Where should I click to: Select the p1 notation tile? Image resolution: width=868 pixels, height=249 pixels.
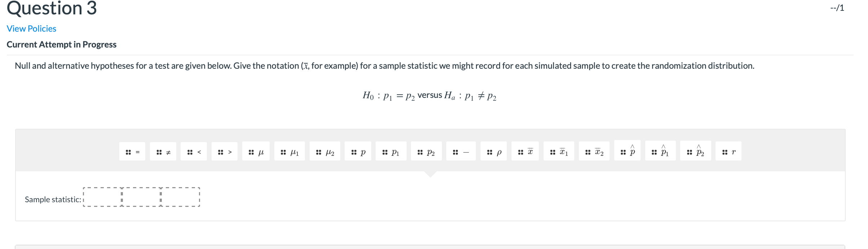coord(390,151)
